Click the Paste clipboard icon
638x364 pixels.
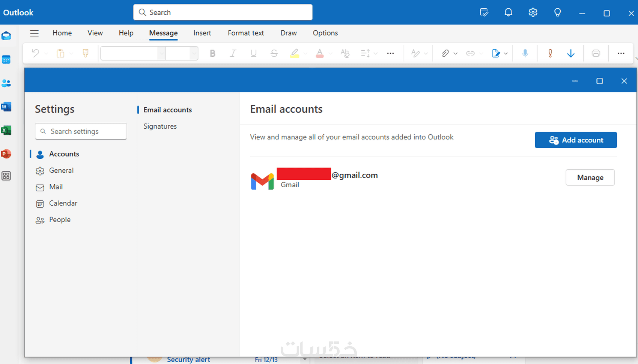[60, 53]
